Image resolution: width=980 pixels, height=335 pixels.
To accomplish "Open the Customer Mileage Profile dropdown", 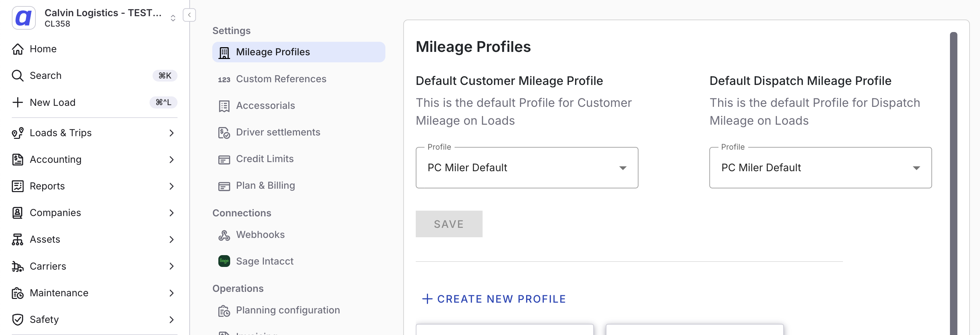I will (x=526, y=167).
